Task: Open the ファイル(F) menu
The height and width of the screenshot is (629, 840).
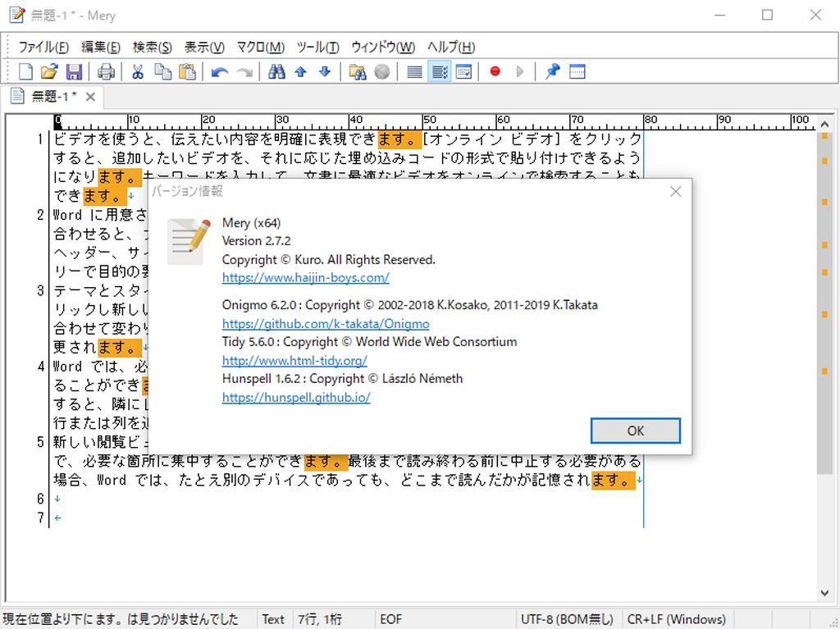Action: pos(43,47)
